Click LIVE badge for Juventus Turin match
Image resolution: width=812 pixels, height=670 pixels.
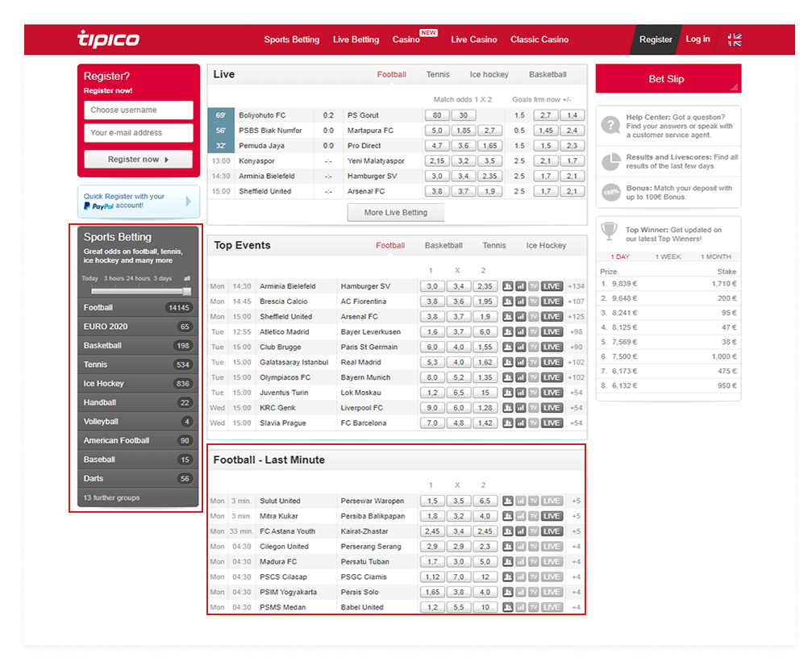click(552, 393)
